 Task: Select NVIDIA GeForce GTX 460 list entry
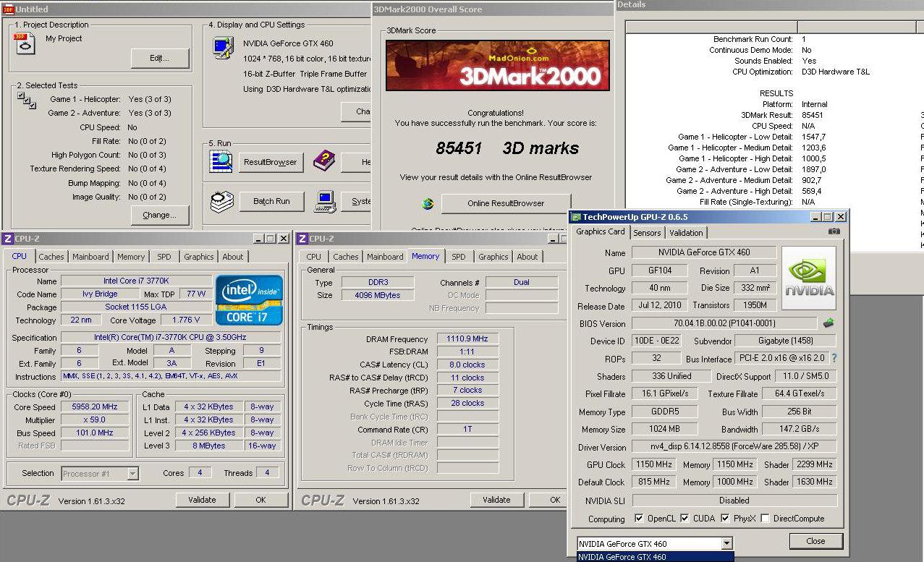pyautogui.click(x=655, y=557)
